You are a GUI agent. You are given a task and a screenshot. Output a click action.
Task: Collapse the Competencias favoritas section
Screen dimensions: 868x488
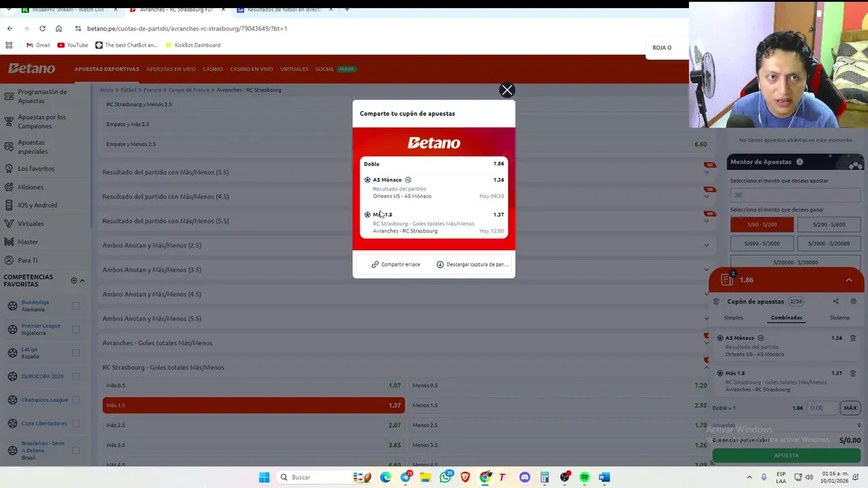click(82, 281)
